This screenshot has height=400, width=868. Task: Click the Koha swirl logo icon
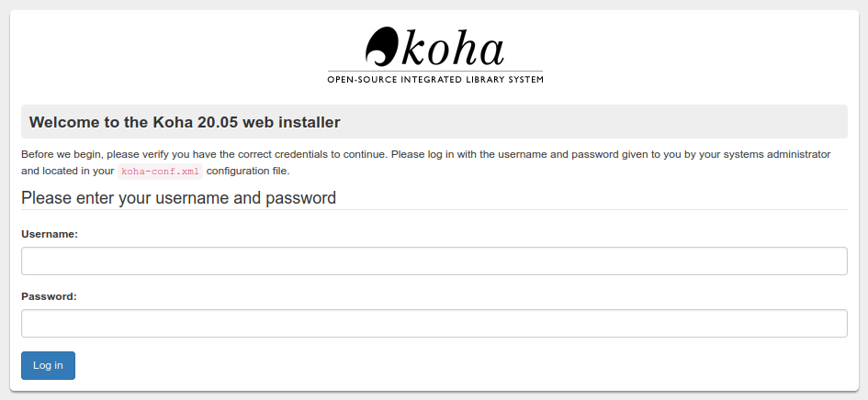381,47
